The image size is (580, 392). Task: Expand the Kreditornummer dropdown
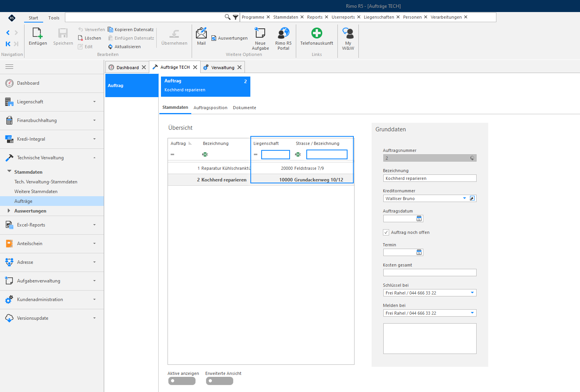tap(465, 199)
